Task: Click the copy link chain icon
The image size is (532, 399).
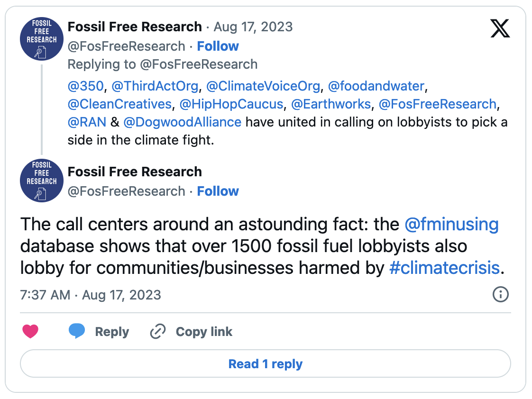Action: click(x=157, y=332)
